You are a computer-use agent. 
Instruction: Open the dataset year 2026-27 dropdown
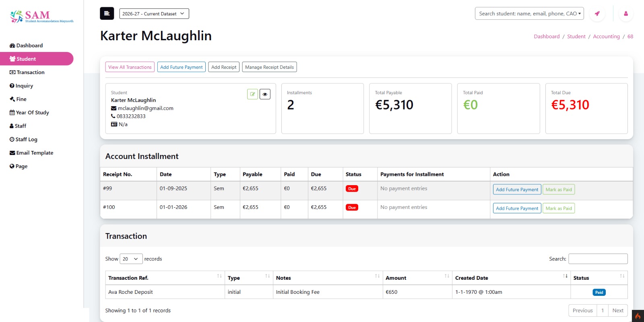[x=154, y=14]
